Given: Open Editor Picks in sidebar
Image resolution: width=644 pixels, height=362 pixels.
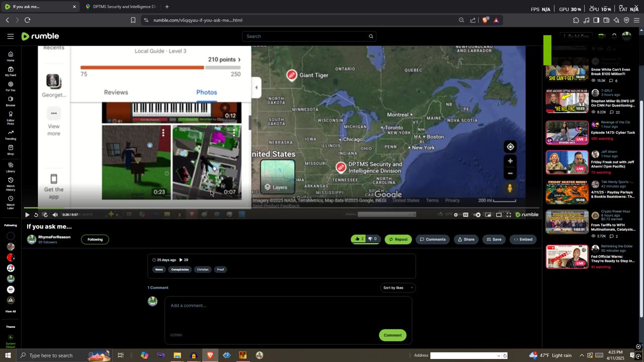Looking at the screenshot, I should tap(11, 118).
